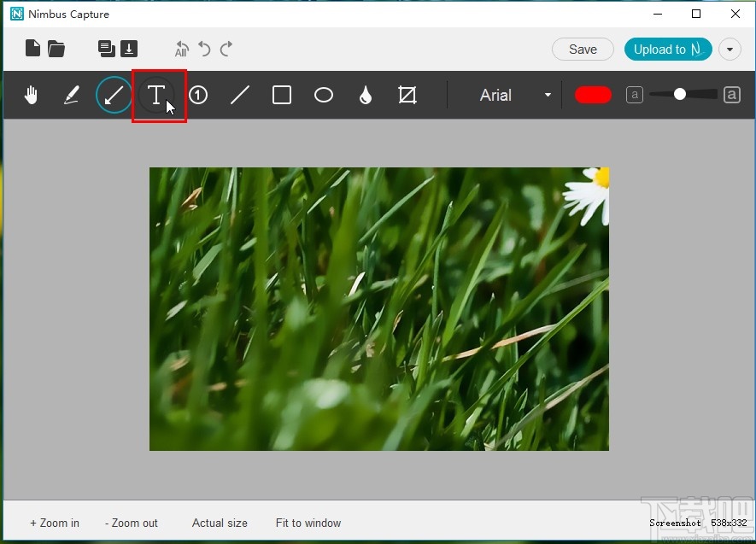
Task: Select the crop tool
Action: (x=407, y=95)
